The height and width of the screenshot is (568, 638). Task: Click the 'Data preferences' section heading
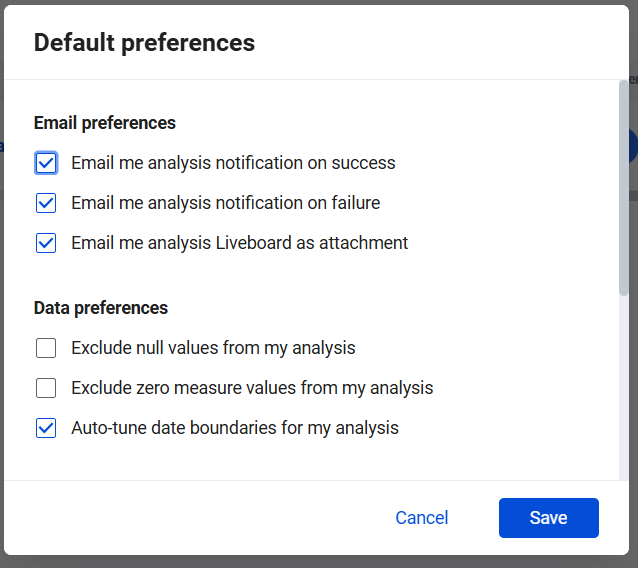pos(101,308)
